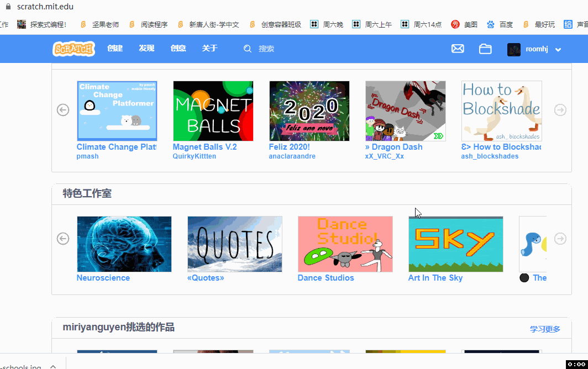The width and height of the screenshot is (588, 369).
Task: Click the Climate Change Plat title link
Action: click(x=116, y=147)
